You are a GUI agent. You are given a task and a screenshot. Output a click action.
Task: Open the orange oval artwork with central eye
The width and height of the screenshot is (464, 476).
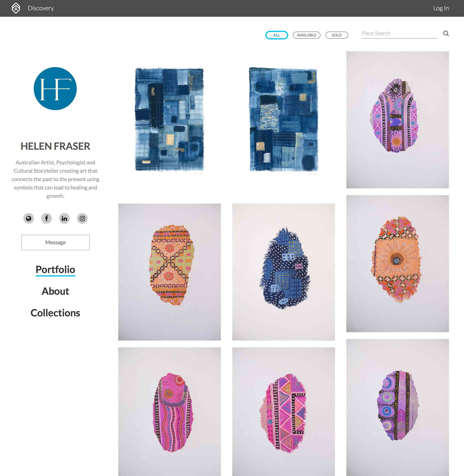(398, 263)
